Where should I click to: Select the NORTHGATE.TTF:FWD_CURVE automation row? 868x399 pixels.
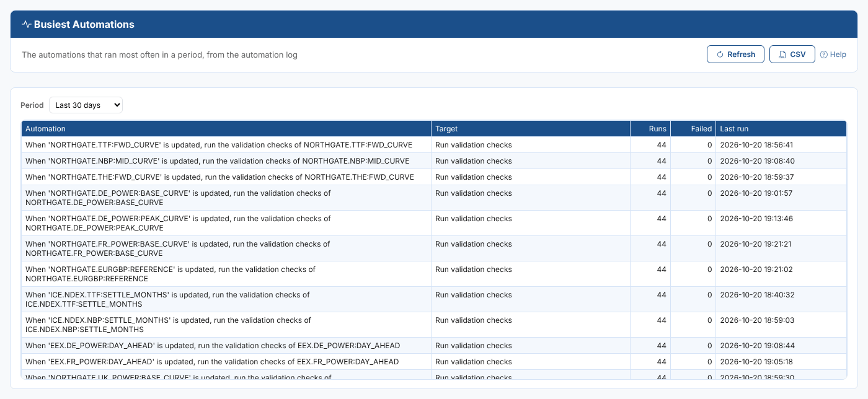click(x=434, y=145)
